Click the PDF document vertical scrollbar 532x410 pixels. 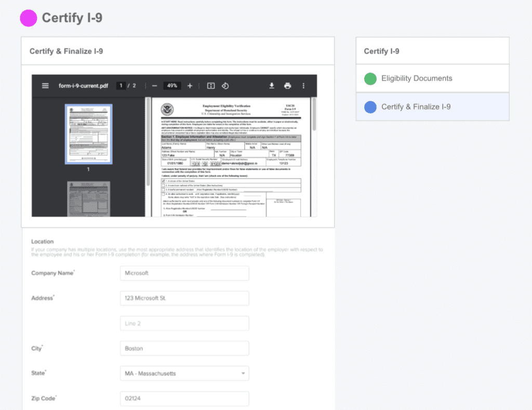point(314,114)
